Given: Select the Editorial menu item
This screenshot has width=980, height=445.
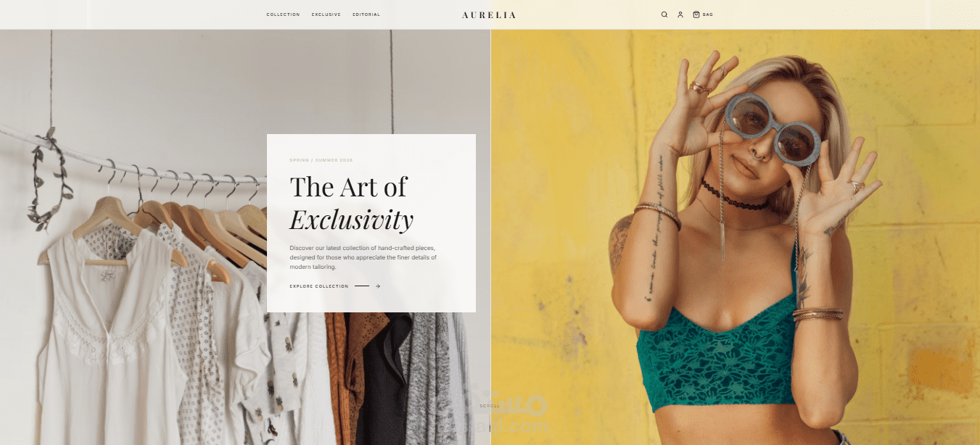Looking at the screenshot, I should coord(366,14).
